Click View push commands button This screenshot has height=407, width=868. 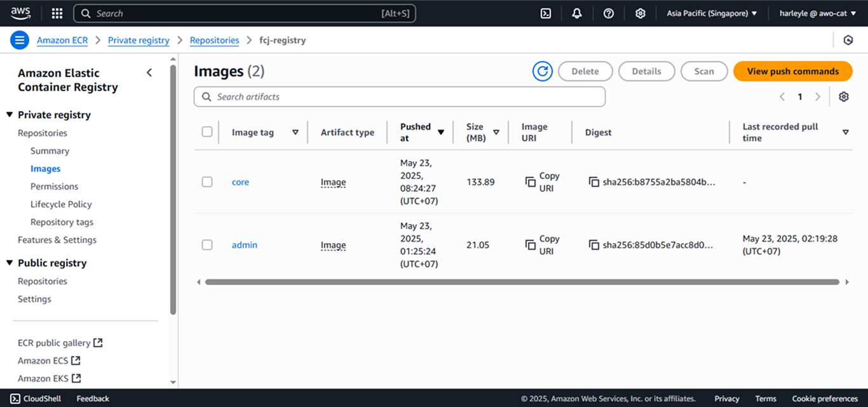pos(793,71)
